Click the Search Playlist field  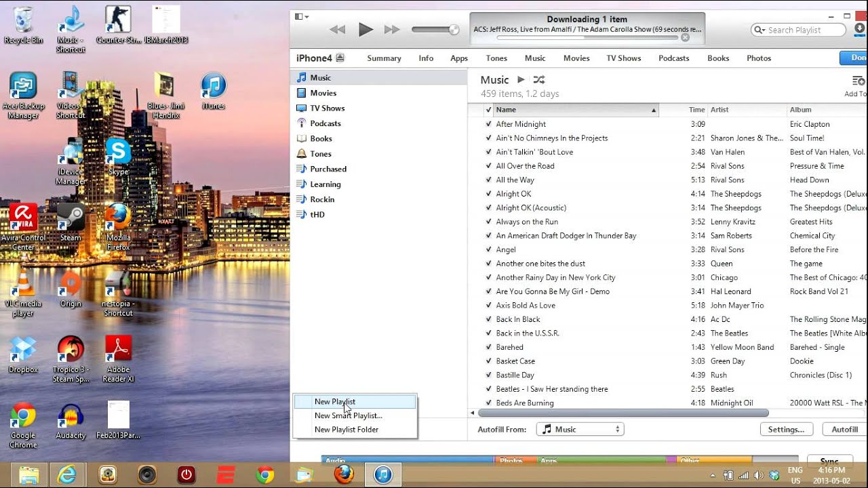pos(799,30)
